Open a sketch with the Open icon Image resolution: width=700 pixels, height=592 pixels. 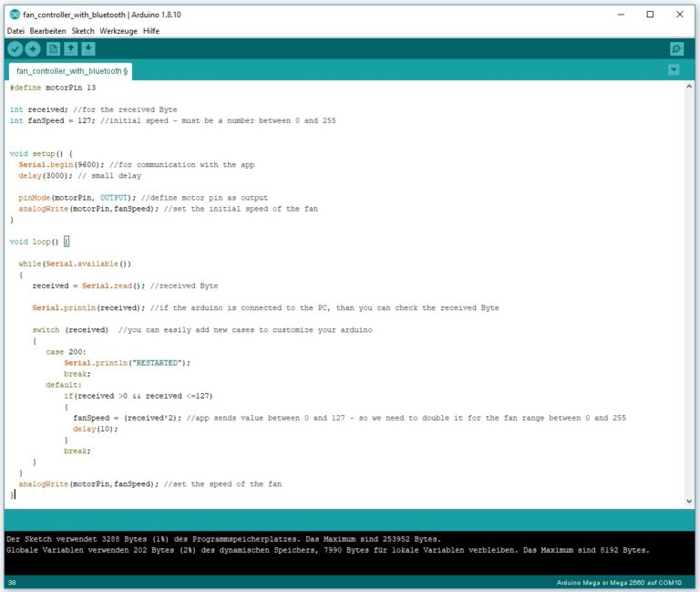[x=70, y=48]
